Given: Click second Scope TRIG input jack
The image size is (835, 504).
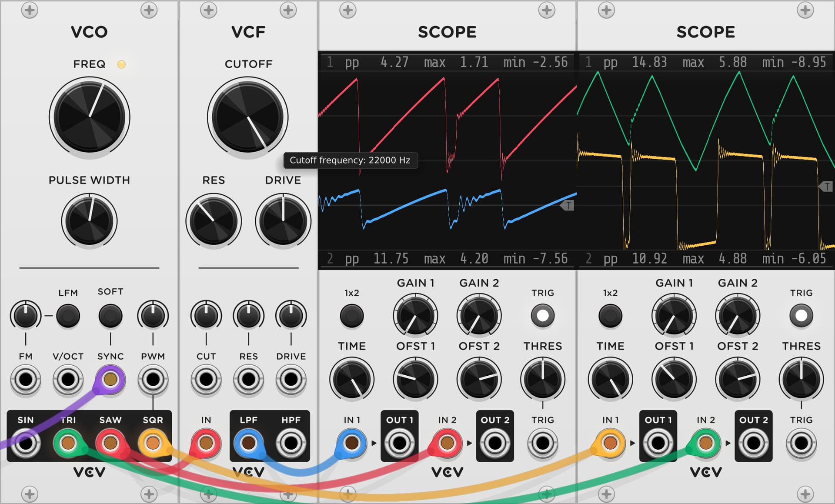Looking at the screenshot, I should click(801, 444).
